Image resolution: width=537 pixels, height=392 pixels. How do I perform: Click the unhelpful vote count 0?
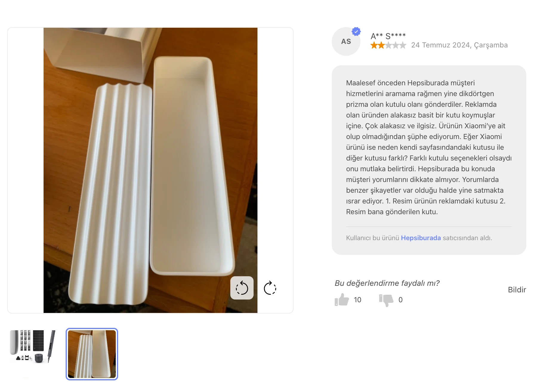[x=400, y=300]
